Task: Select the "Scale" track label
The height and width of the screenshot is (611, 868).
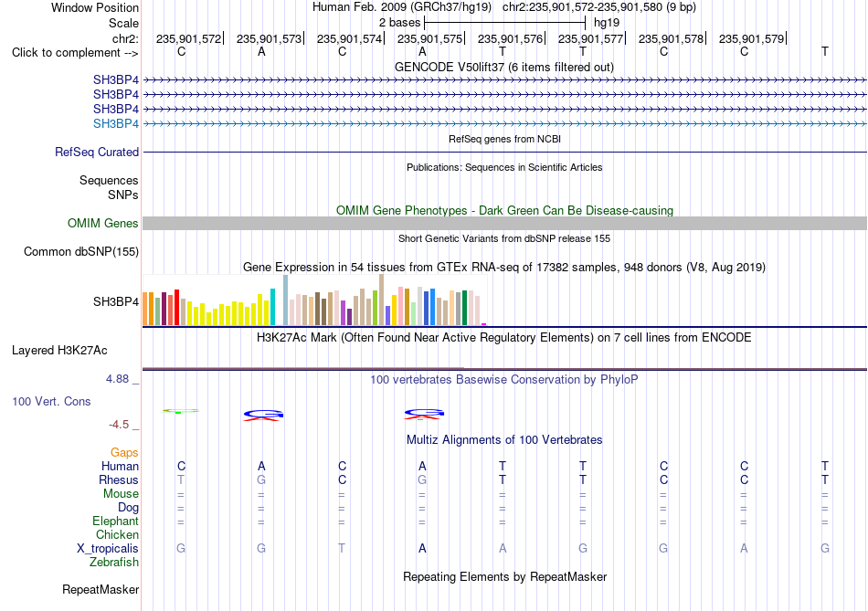Action: click(x=123, y=23)
